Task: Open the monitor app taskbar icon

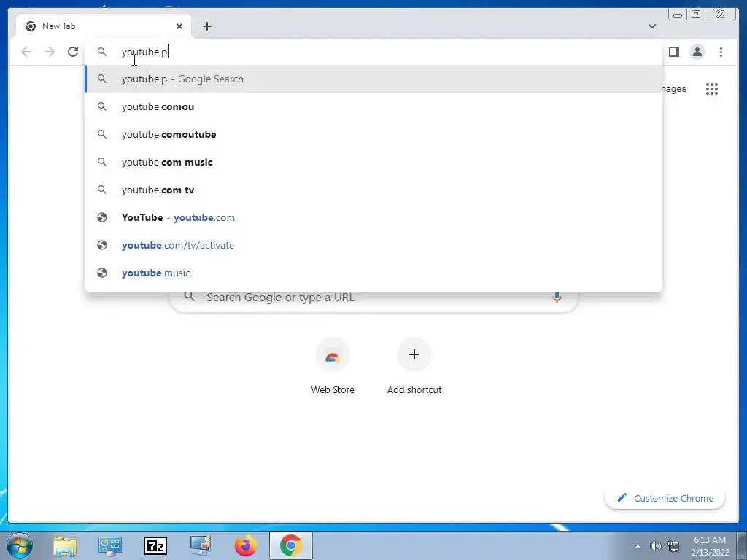Action: pyautogui.click(x=201, y=545)
